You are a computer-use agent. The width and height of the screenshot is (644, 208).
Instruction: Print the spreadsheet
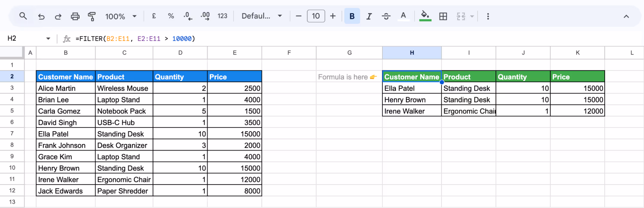click(75, 16)
